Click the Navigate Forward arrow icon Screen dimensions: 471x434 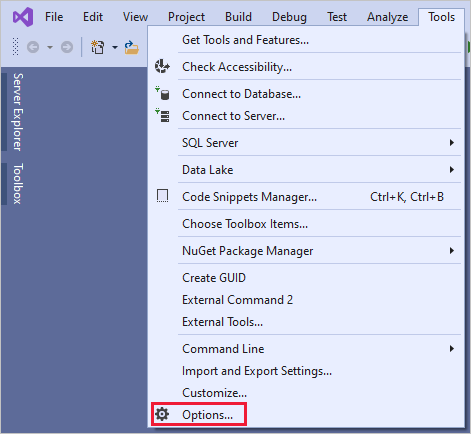coord(67,47)
